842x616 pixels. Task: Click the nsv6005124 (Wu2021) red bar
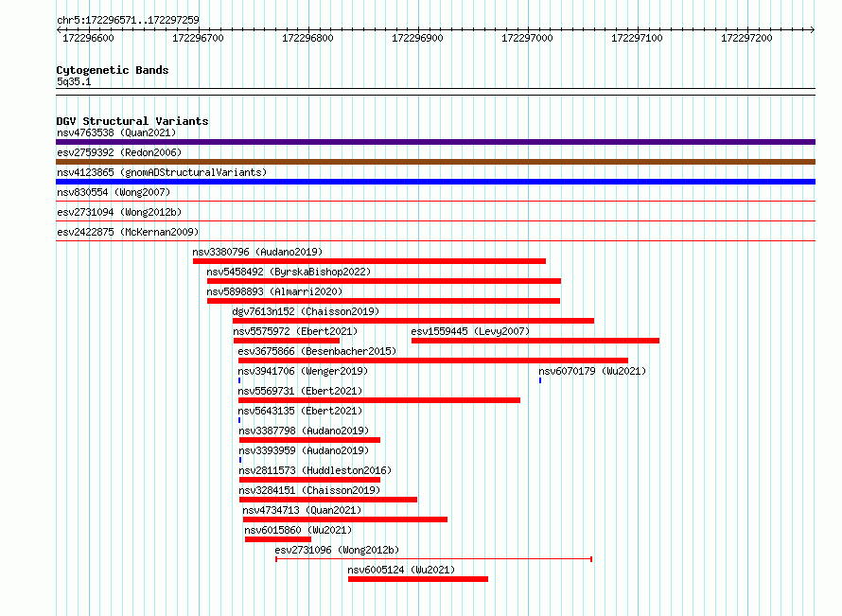point(418,579)
